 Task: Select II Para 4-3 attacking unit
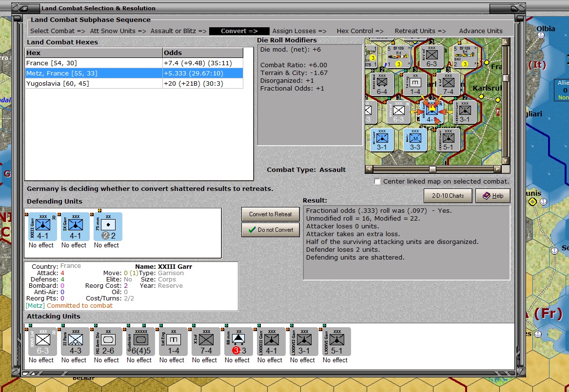[75, 342]
